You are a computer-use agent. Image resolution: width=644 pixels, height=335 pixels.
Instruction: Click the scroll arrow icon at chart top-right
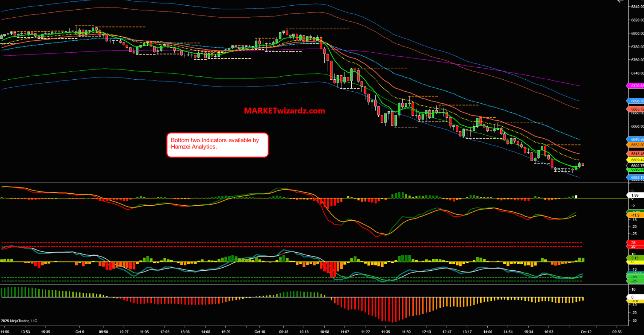coord(620,1)
